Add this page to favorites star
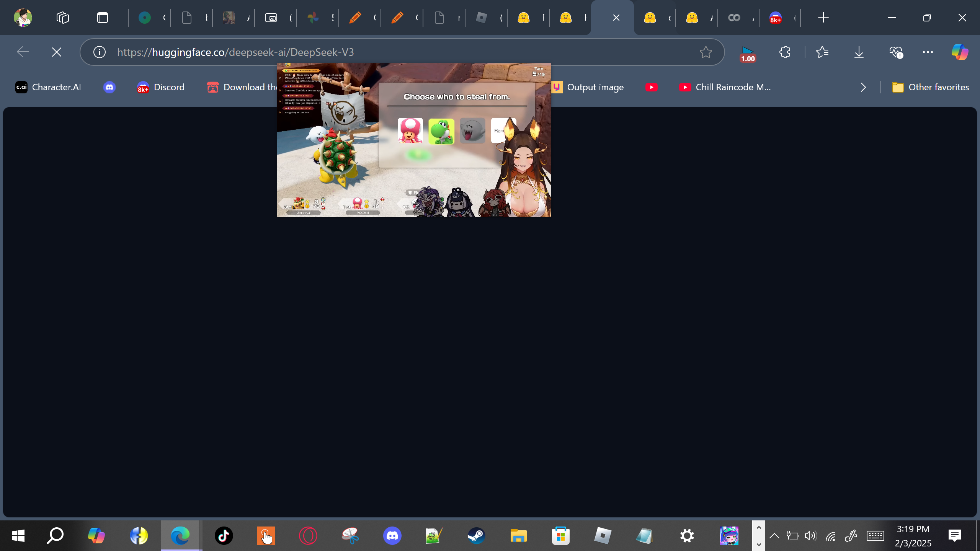Screen dimensions: 980x551 point(706,52)
